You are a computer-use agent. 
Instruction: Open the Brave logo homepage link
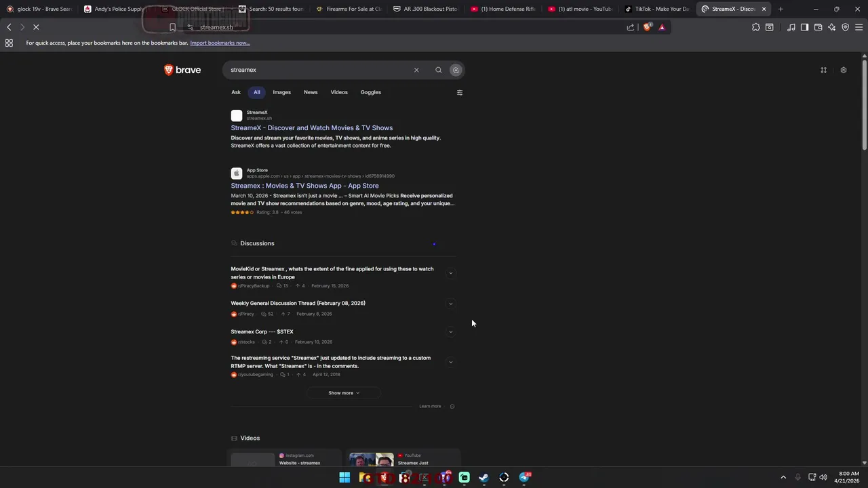[182, 70]
